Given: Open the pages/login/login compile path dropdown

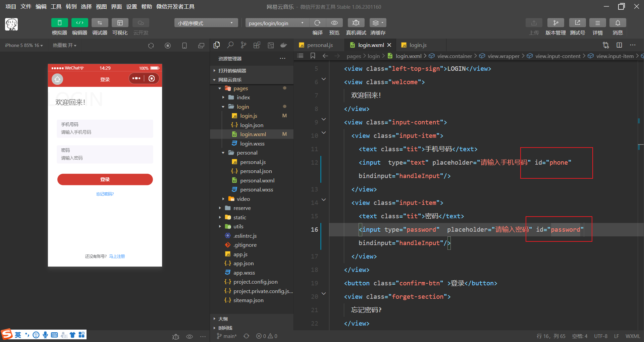Looking at the screenshot, I should click(x=277, y=23).
